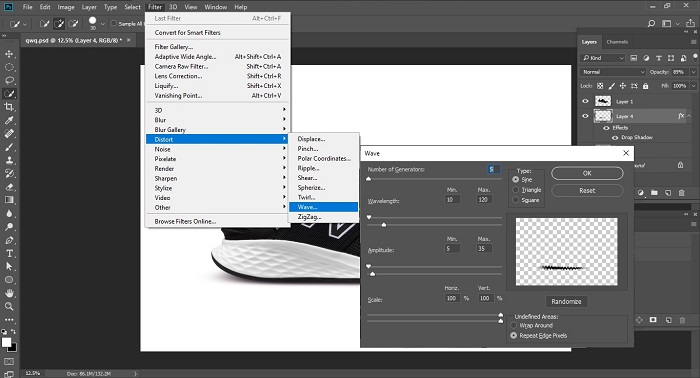This screenshot has height=378, width=700.
Task: Choose Wave... from Distort submenu
Action: (x=323, y=207)
